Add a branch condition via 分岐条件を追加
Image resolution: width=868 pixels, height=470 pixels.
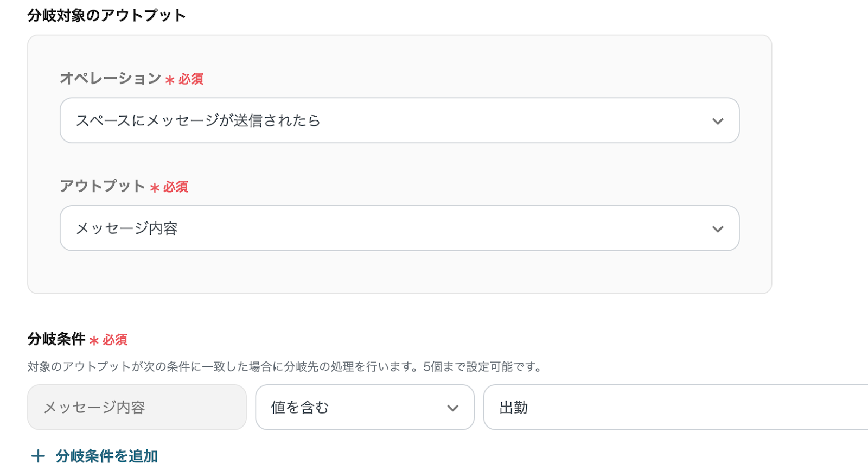tap(106, 456)
